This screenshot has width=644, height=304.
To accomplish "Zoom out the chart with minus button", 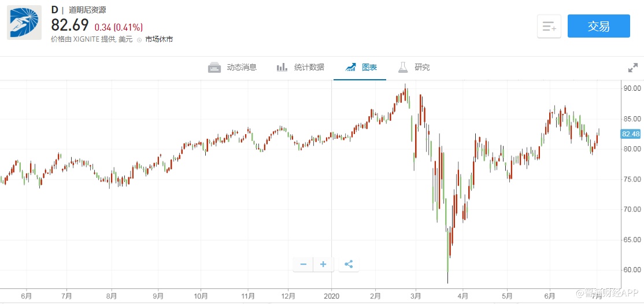I will click(x=303, y=265).
